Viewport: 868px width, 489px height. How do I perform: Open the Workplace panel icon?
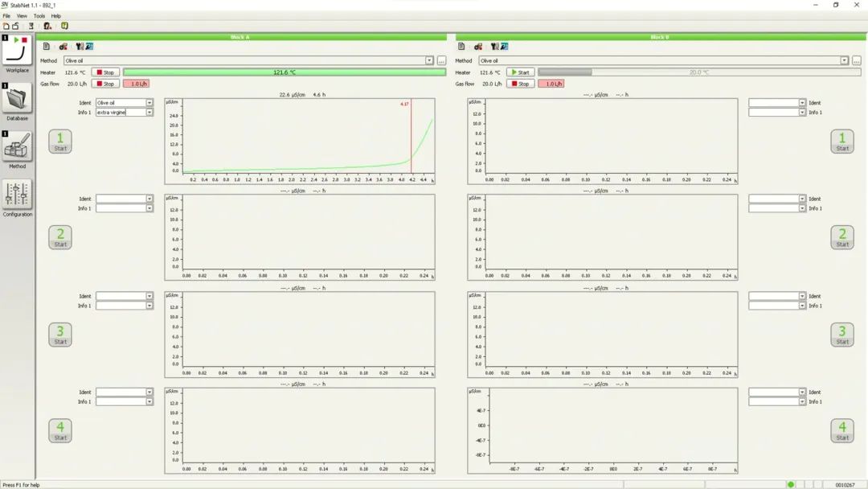coord(17,51)
